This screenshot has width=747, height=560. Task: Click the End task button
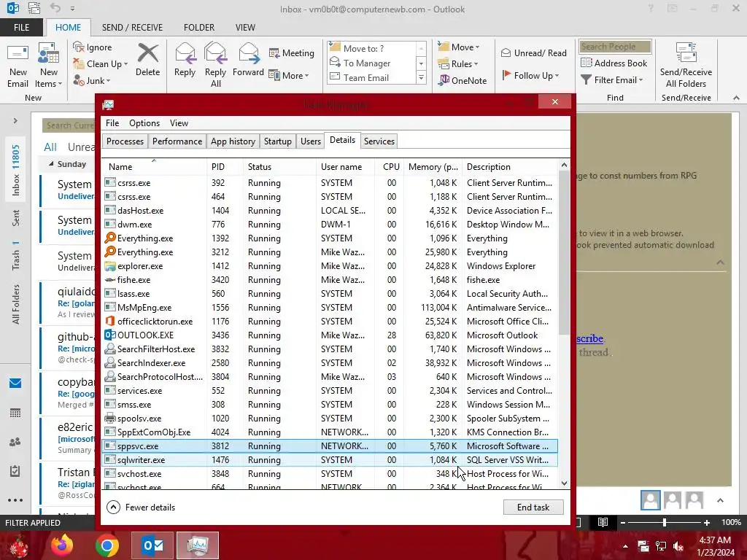click(533, 507)
